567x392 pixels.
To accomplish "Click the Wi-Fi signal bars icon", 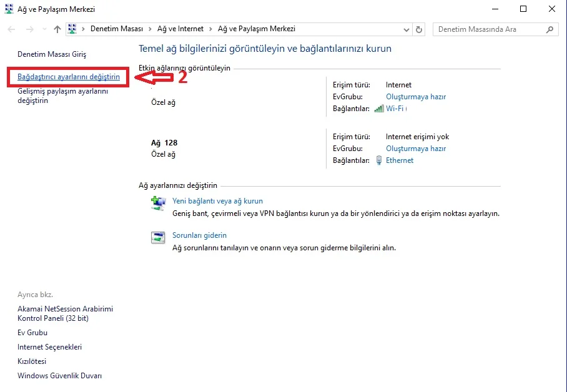I will 378,109.
